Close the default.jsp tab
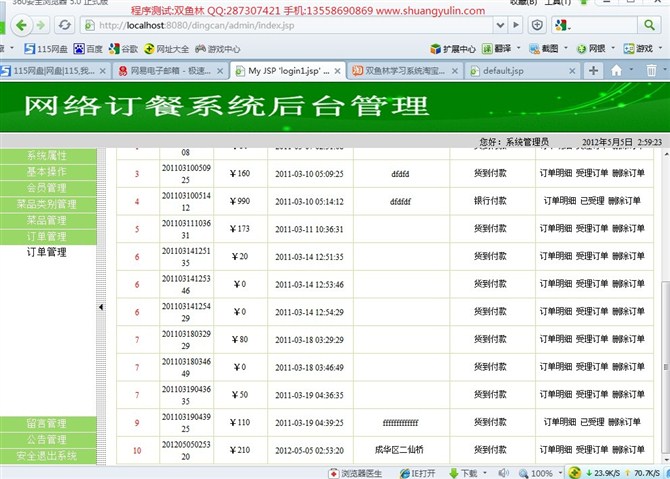The image size is (670, 479). 572,71
